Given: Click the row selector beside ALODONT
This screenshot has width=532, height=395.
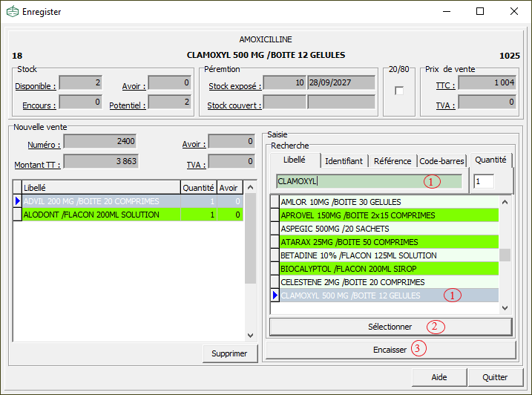Looking at the screenshot, I should click(17, 215).
